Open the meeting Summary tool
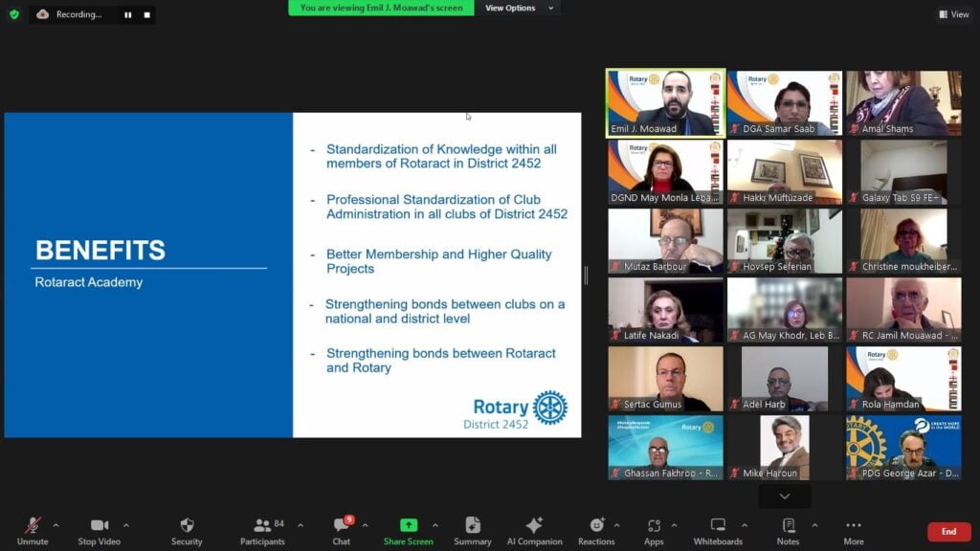Screen dimensions: 980x551 pos(473,531)
